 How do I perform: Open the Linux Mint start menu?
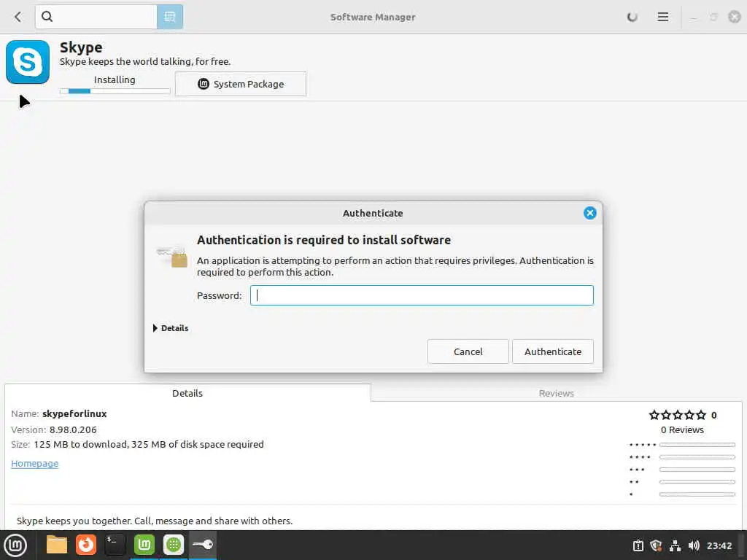15,545
